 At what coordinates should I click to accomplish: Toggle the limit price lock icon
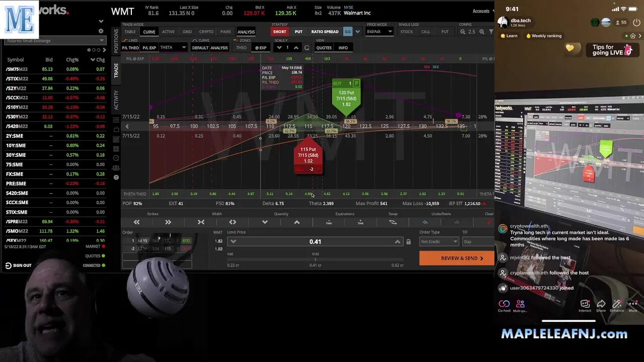tap(408, 242)
